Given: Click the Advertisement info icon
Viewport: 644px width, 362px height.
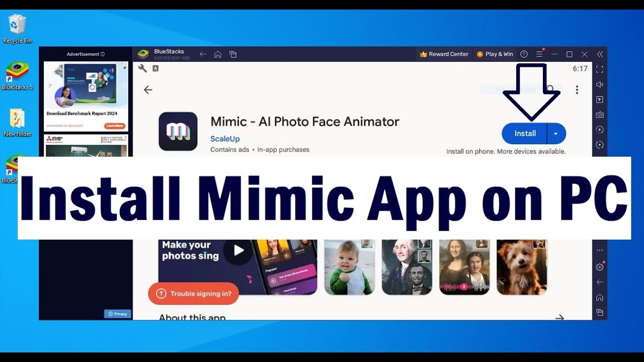Looking at the screenshot, I should click(x=103, y=54).
